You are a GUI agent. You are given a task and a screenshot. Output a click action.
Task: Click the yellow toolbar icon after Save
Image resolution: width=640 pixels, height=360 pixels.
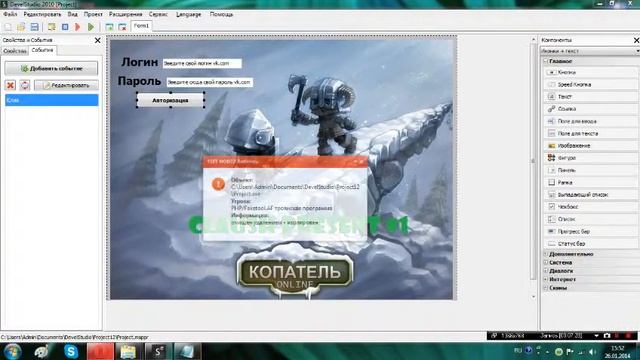pyautogui.click(x=51, y=27)
